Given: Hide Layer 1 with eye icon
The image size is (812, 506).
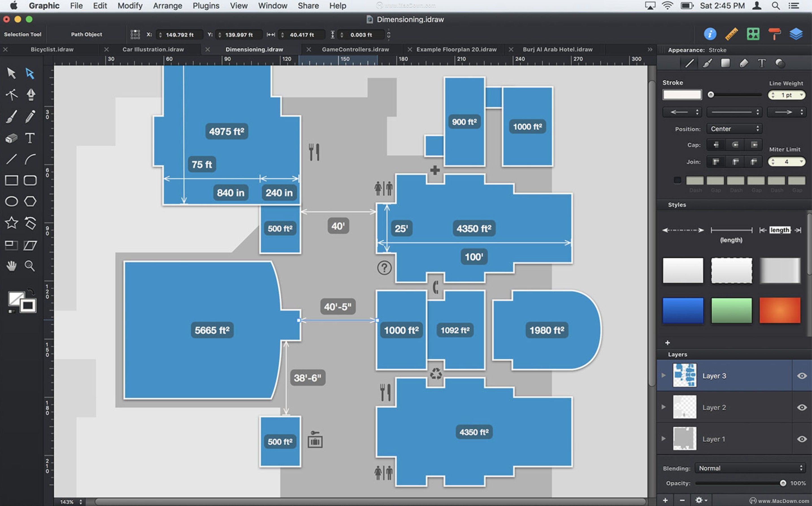Looking at the screenshot, I should [802, 439].
